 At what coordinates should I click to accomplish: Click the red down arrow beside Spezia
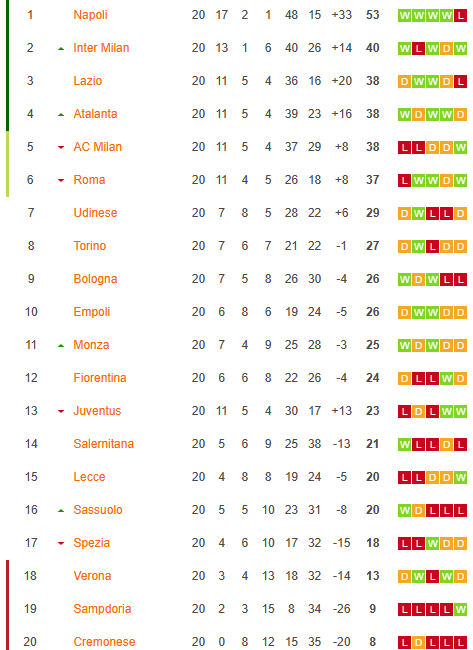coord(61,543)
